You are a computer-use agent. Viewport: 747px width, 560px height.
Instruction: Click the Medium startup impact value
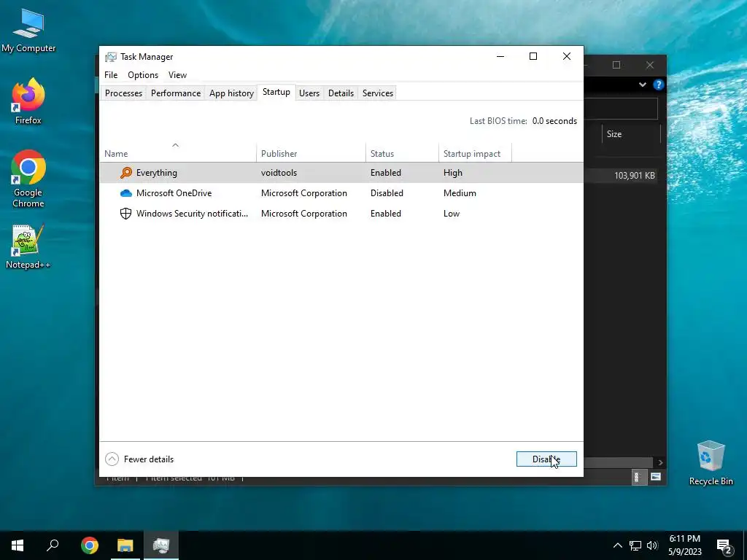point(460,192)
